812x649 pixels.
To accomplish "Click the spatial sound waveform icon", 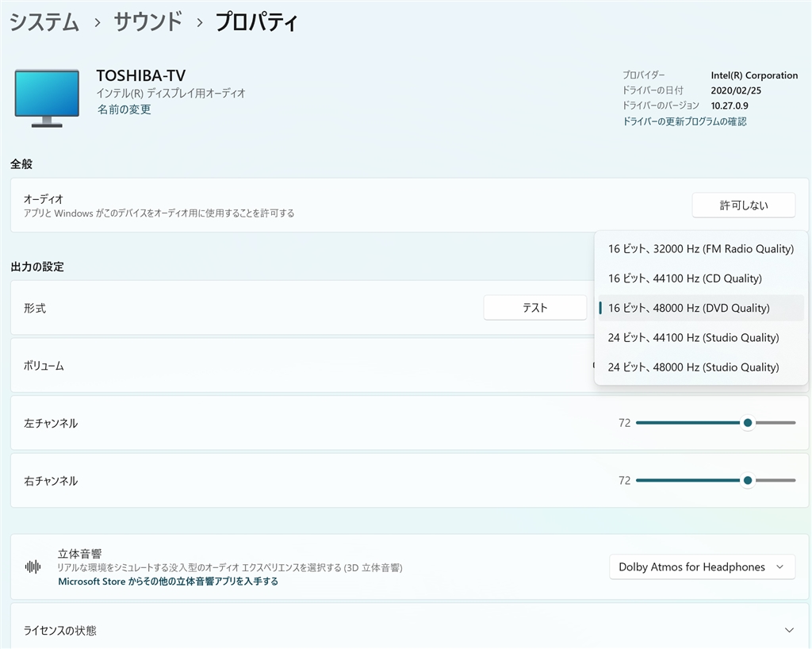I will click(x=33, y=567).
